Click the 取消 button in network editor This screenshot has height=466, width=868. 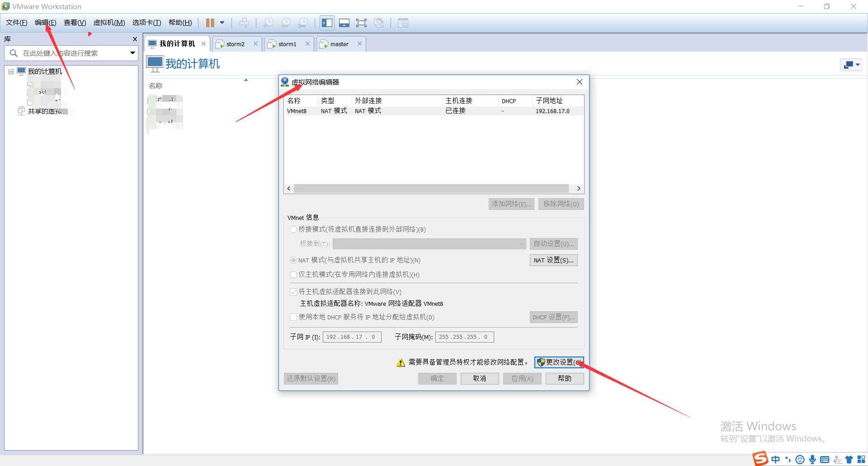(x=480, y=379)
